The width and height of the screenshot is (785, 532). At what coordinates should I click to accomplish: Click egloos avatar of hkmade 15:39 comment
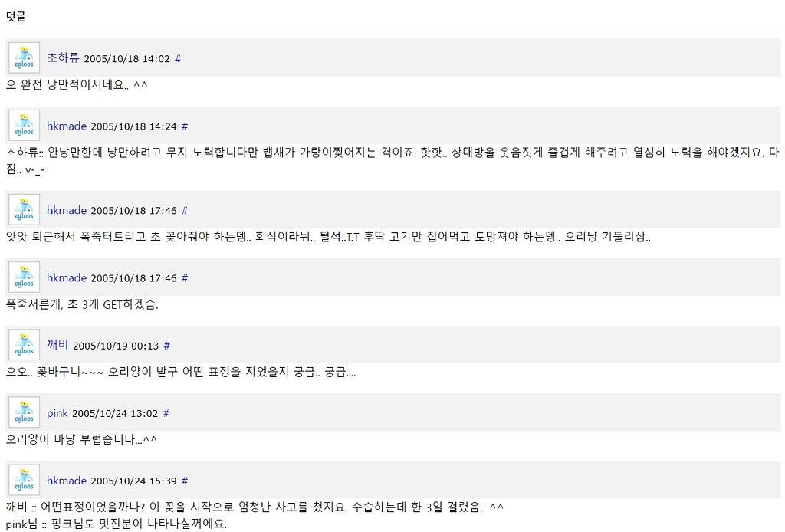[24, 480]
